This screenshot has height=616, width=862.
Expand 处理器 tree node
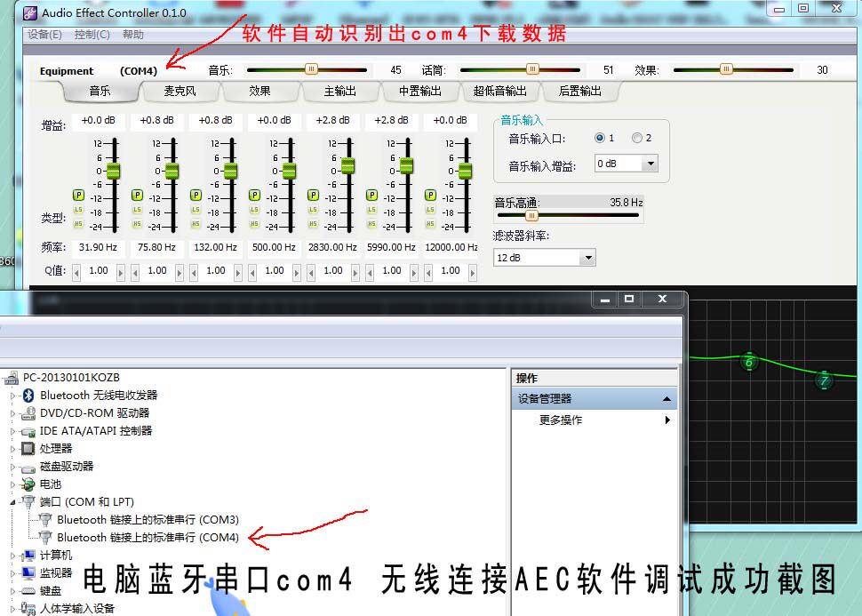coord(12,449)
